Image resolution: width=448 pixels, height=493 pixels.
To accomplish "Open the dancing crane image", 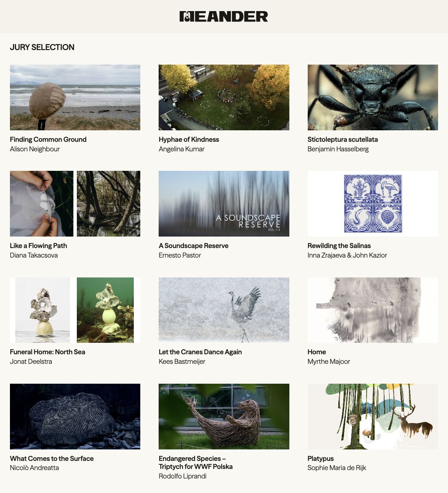I will (224, 310).
